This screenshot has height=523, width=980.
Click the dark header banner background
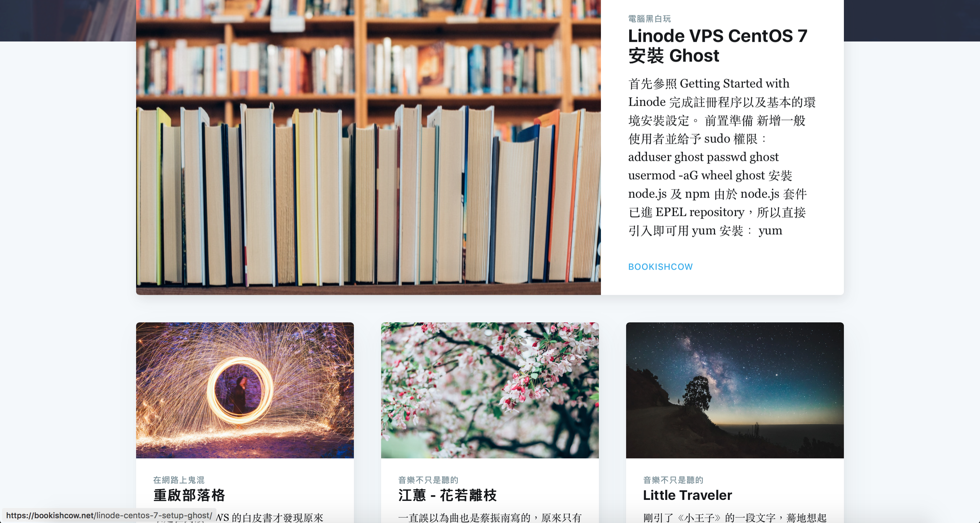912,20
